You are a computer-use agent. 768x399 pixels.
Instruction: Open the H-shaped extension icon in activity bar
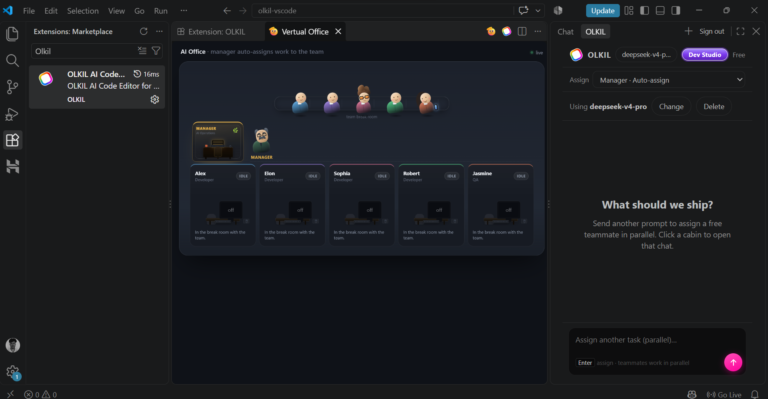coord(12,166)
